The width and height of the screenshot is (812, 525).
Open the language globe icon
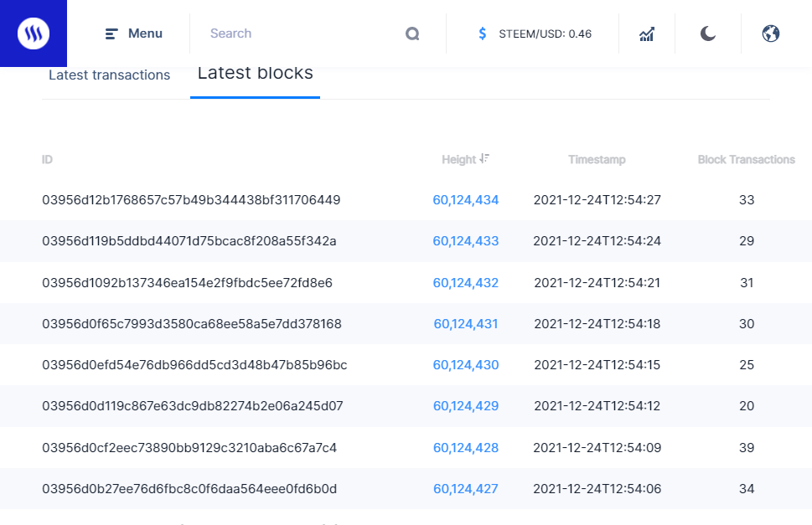[771, 33]
